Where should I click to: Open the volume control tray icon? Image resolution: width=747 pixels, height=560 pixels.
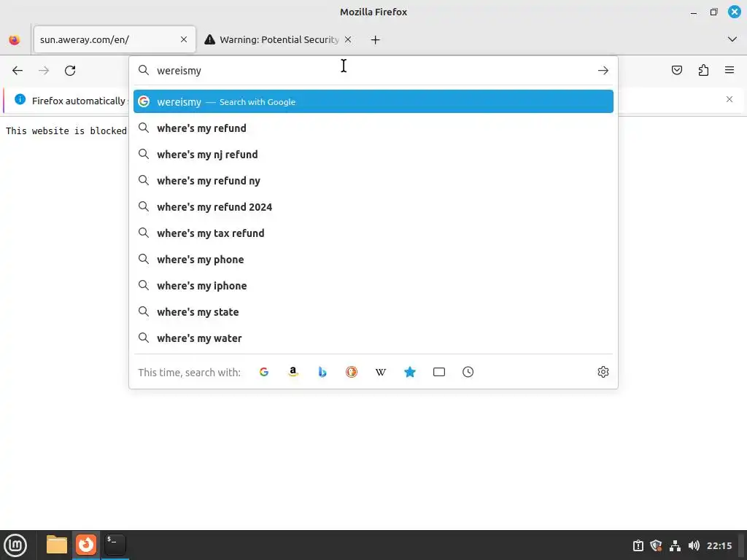pyautogui.click(x=694, y=545)
